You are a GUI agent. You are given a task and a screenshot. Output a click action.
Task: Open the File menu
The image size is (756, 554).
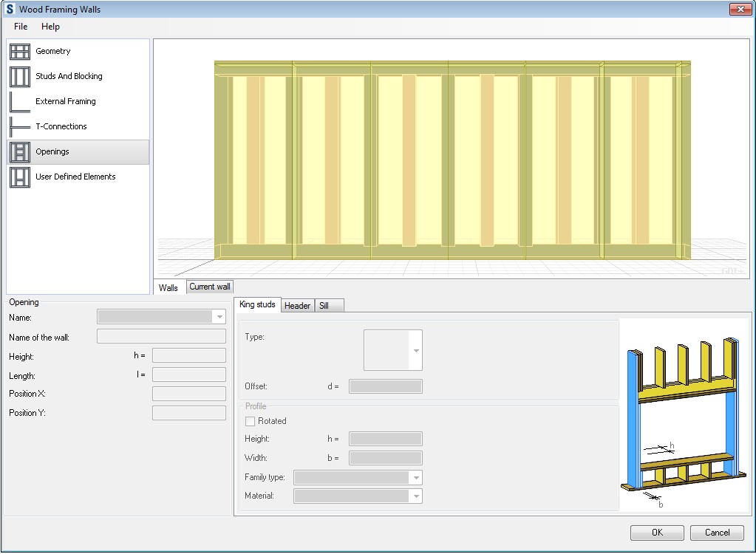coord(19,27)
